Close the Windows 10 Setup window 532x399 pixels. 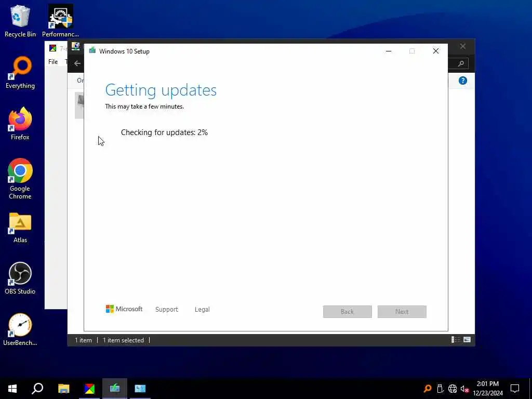pos(436,51)
